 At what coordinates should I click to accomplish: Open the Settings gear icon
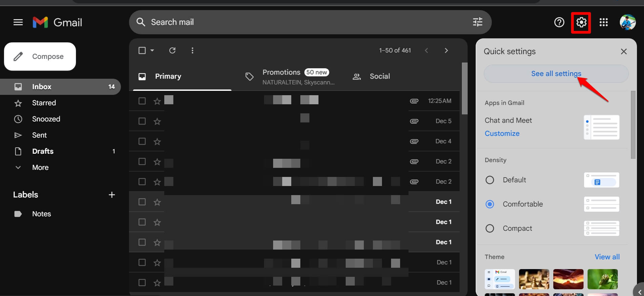coord(581,22)
